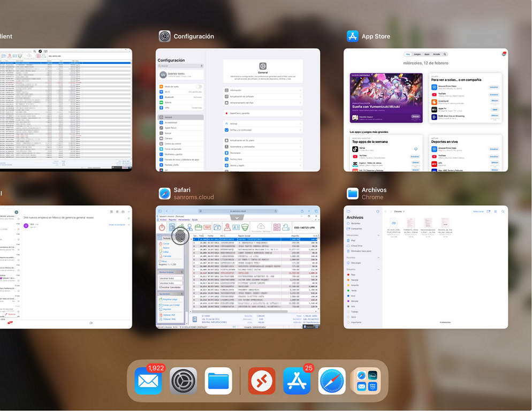Click the search icon in Archivos window
Viewport: 532px width, 411px height.
point(503,211)
